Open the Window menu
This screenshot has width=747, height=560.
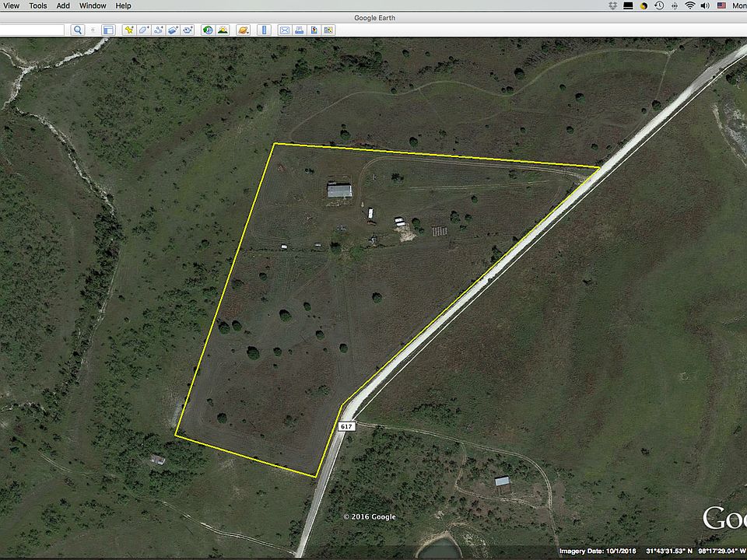(93, 5)
